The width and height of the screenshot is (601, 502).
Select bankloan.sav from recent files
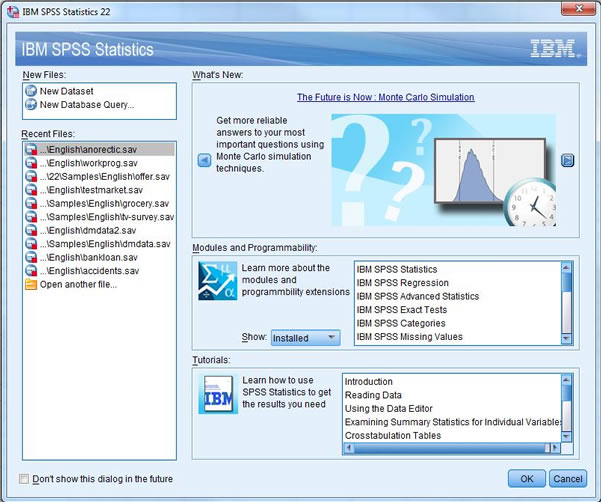pos(92,257)
